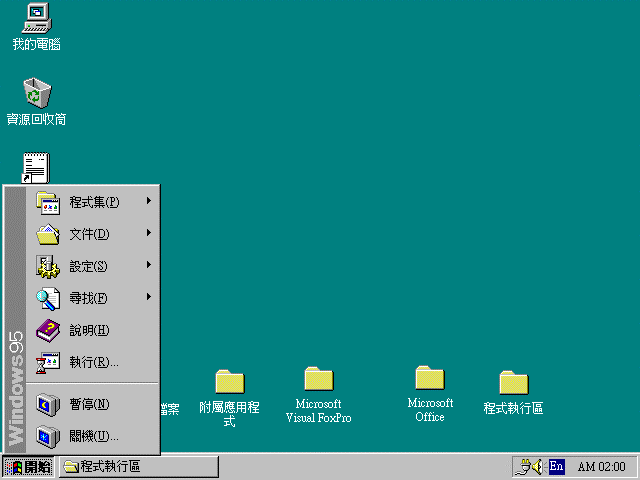Click the 開始 Start button
Screen dimensions: 640x480
[28, 467]
